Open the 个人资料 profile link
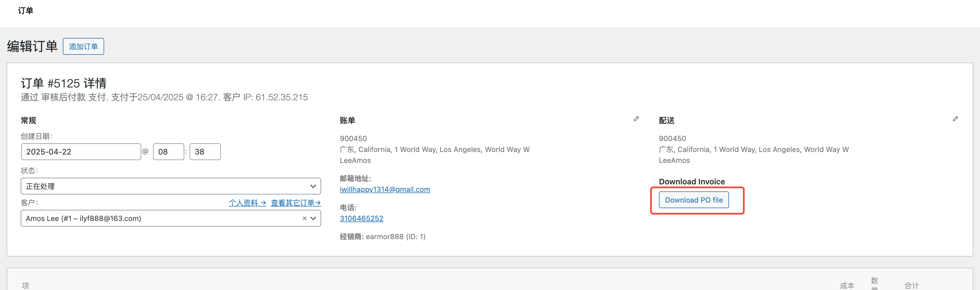The width and height of the screenshot is (980, 290). (247, 203)
